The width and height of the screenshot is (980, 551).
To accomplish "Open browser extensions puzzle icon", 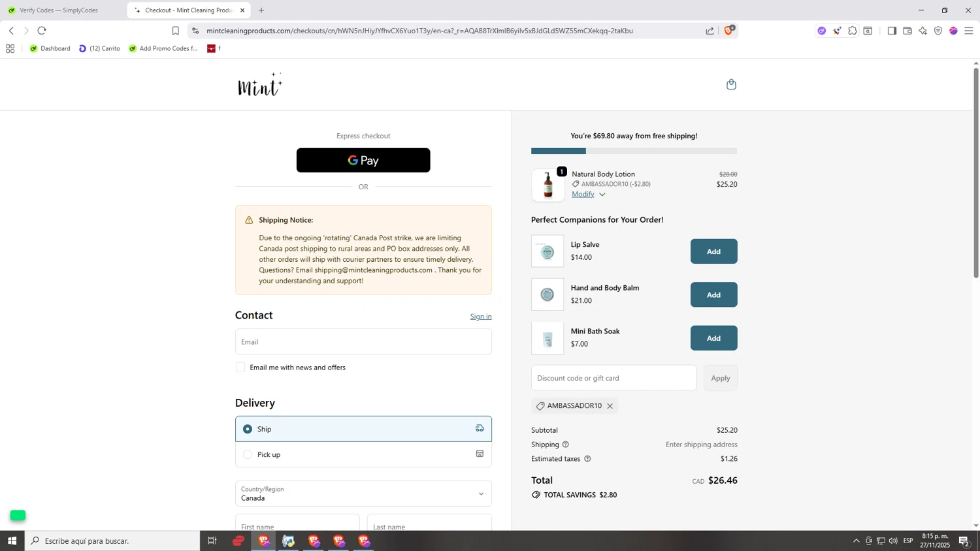I will [x=853, y=31].
